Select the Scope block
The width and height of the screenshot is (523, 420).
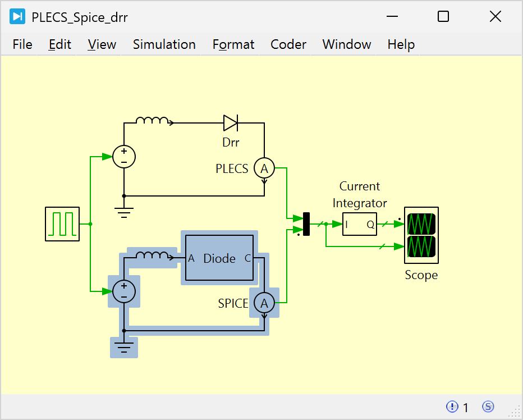point(421,235)
